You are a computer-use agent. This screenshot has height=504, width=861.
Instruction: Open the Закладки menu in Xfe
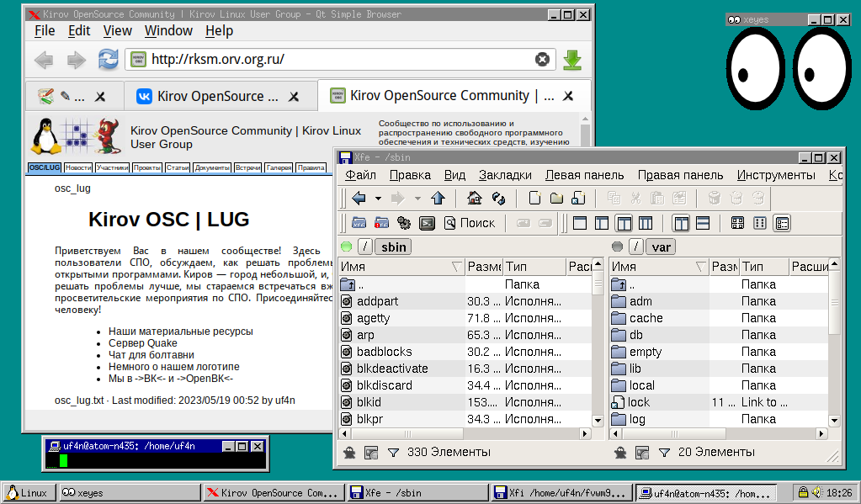coord(505,175)
